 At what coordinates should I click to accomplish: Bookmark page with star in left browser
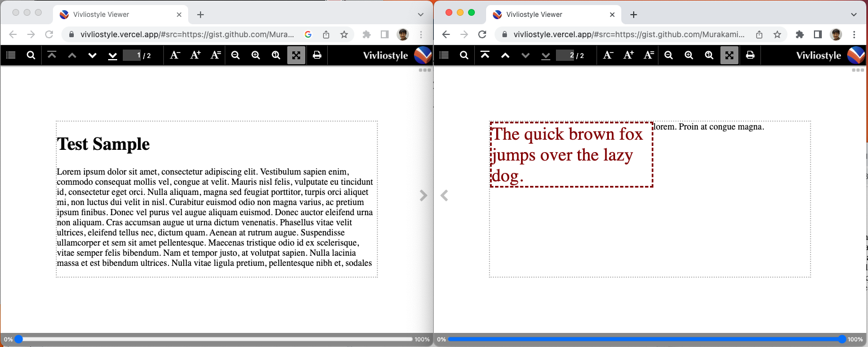[344, 34]
